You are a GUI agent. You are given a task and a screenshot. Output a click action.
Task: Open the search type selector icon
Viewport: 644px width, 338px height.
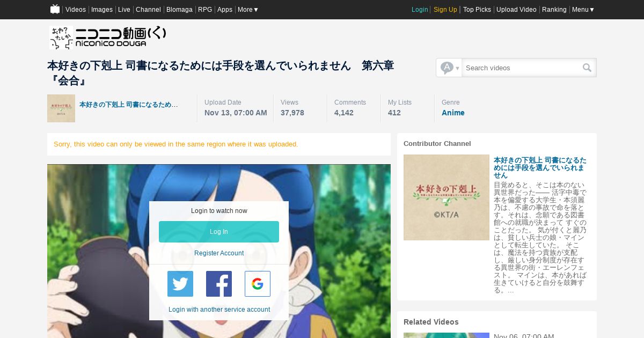pyautogui.click(x=449, y=68)
